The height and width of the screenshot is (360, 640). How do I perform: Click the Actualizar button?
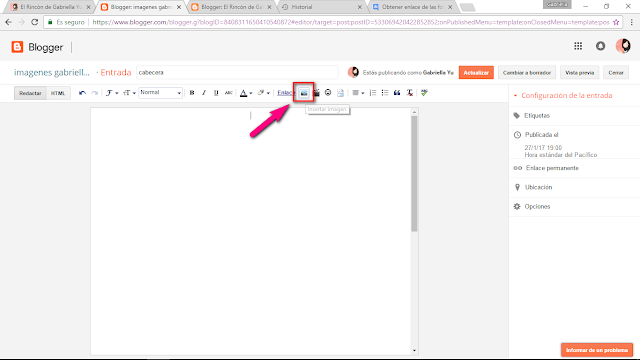(476, 73)
